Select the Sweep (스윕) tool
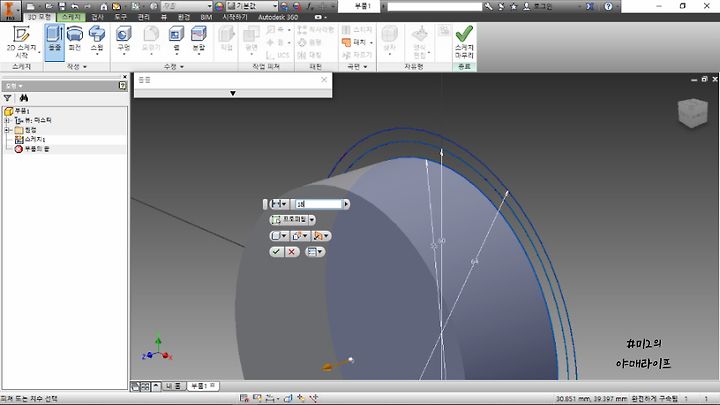 coord(97,39)
